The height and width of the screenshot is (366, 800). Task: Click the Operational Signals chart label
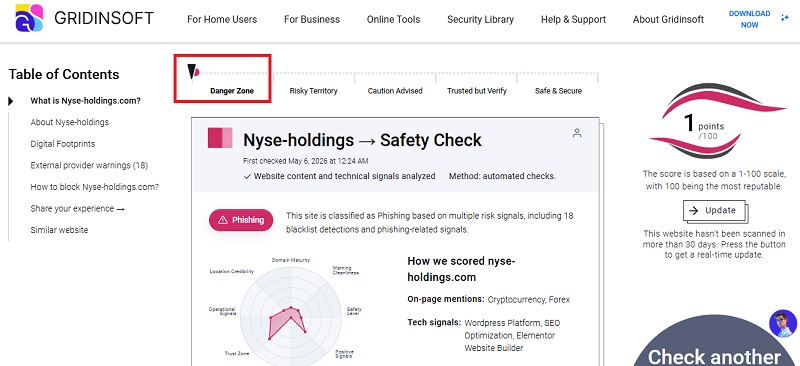click(222, 311)
